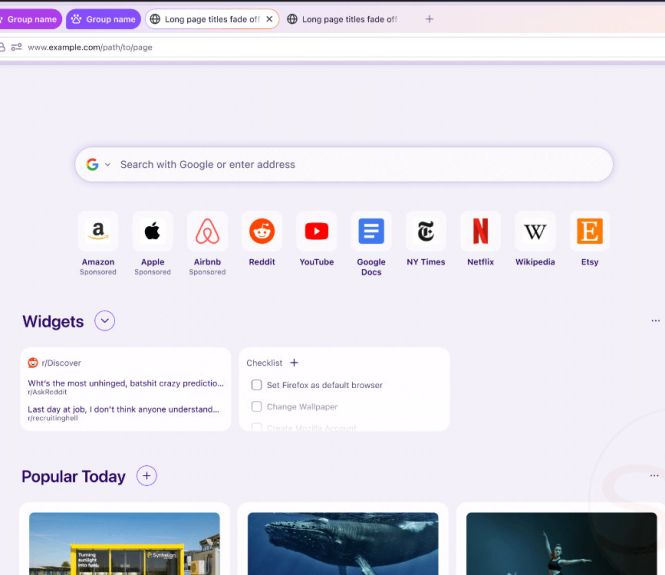665x575 pixels.
Task: Click globe icon on the active tab
Action: click(x=155, y=19)
